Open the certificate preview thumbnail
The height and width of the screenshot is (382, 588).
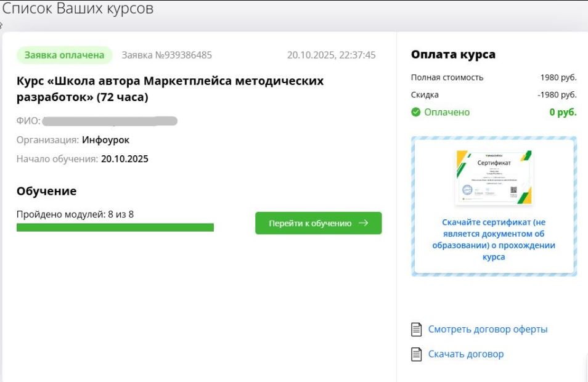tap(494, 178)
